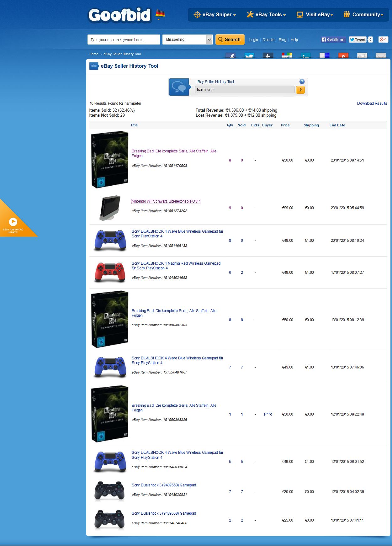Click Breaking Bad thumbnail for item 151550308326
This screenshot has height=546, width=392.
pos(109,414)
